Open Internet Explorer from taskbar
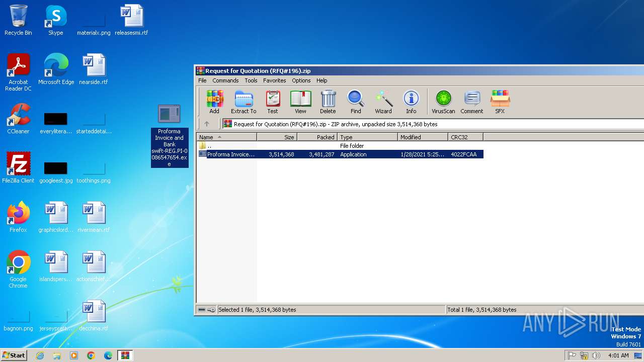The height and width of the screenshot is (362, 644). [x=40, y=355]
